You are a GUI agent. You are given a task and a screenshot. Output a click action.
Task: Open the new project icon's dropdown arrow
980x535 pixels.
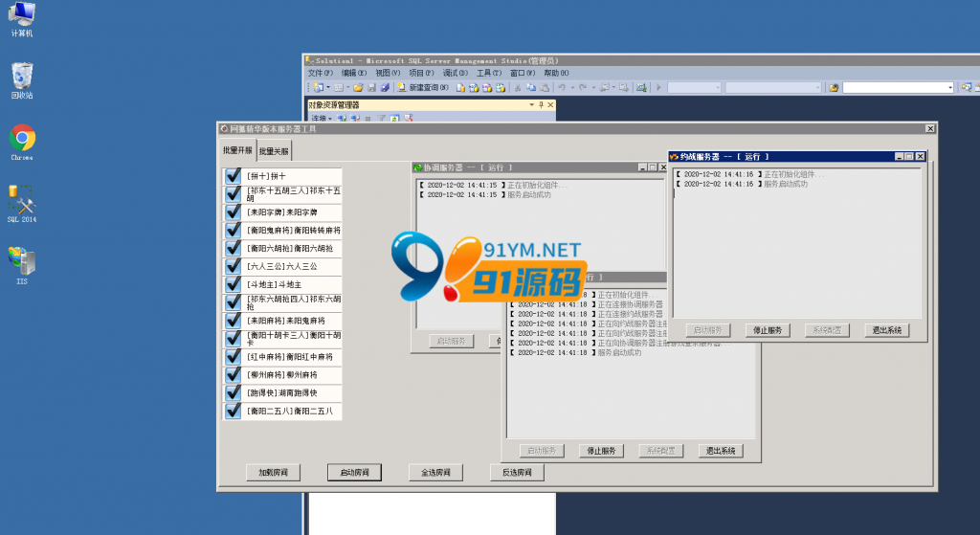click(x=327, y=87)
